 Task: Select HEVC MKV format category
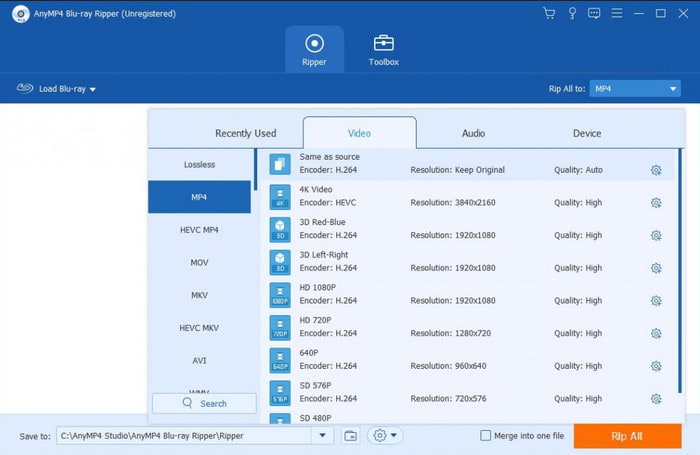click(x=200, y=328)
